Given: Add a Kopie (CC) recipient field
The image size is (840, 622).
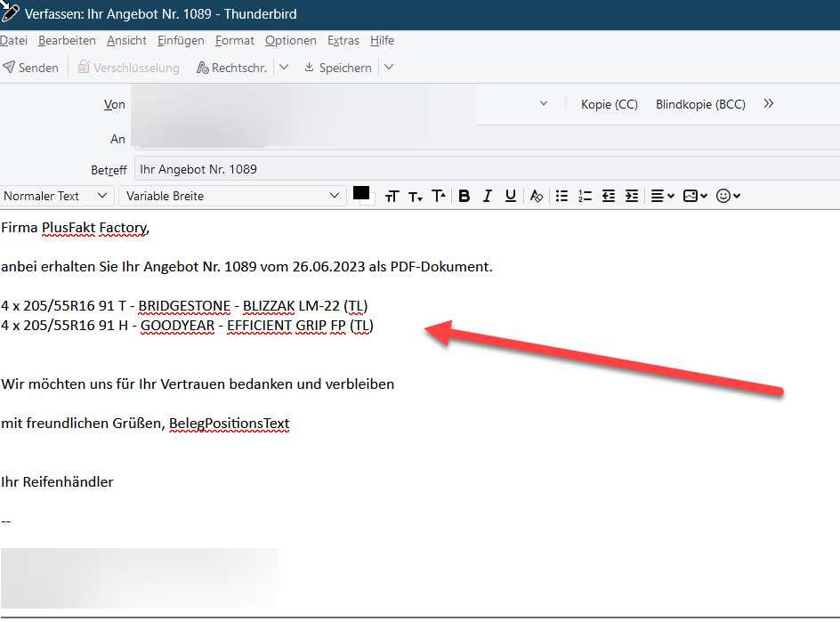Looking at the screenshot, I should coord(610,104).
